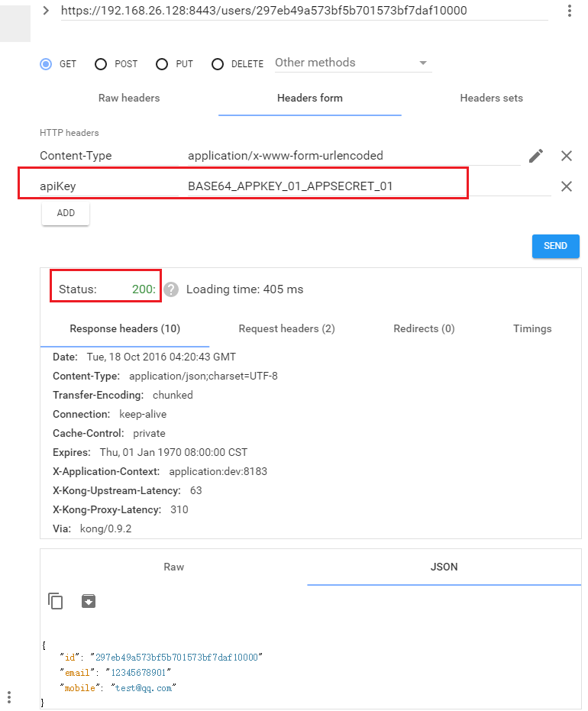Open the Response headers (10) tab
The width and height of the screenshot is (588, 711).
coord(124,328)
